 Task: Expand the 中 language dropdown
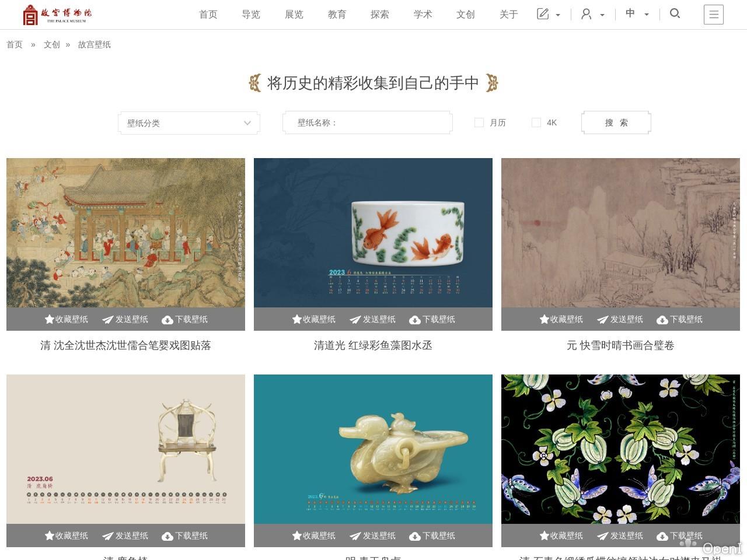point(645,15)
